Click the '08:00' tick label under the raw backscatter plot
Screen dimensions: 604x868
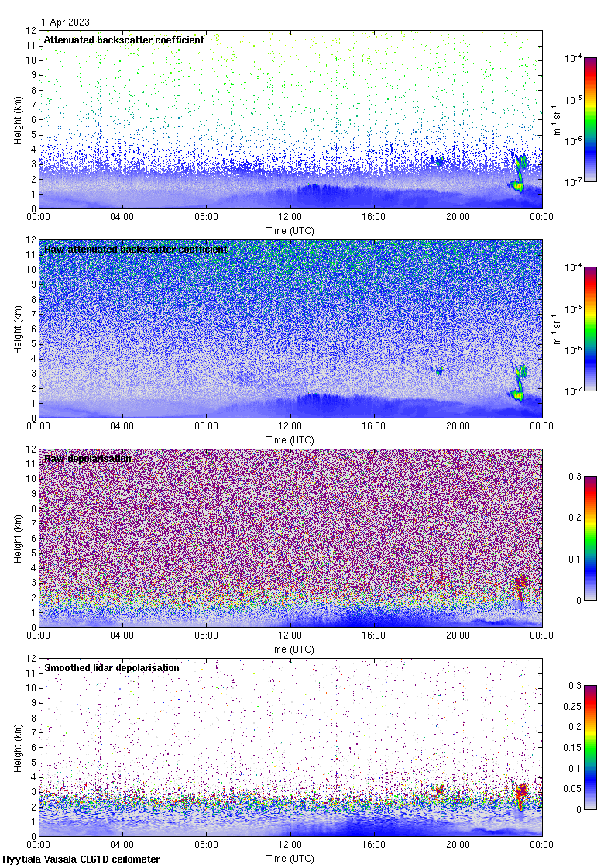206,426
